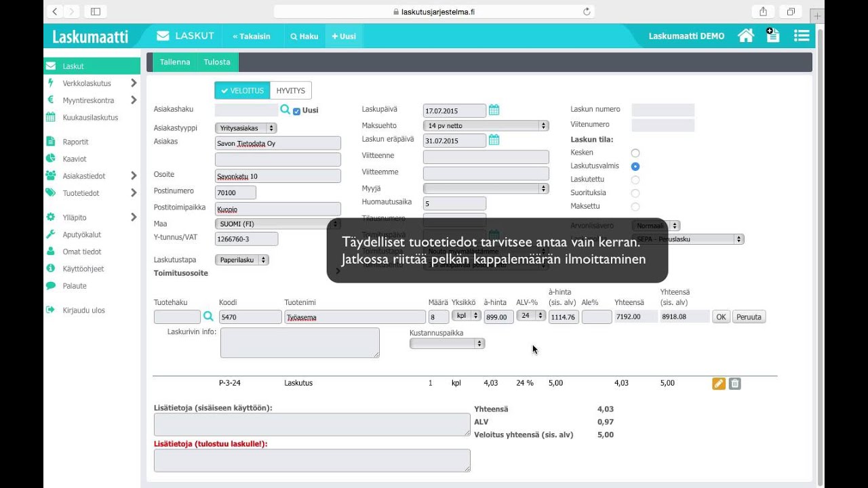Select the Laskutettu status radio button

click(635, 180)
